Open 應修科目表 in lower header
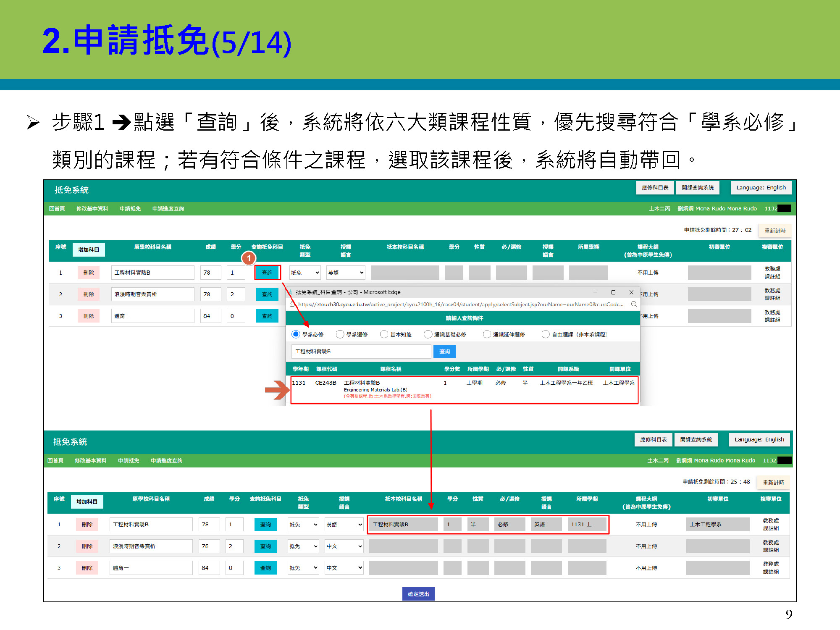Image resolution: width=840 pixels, height=630 pixels. (653, 440)
